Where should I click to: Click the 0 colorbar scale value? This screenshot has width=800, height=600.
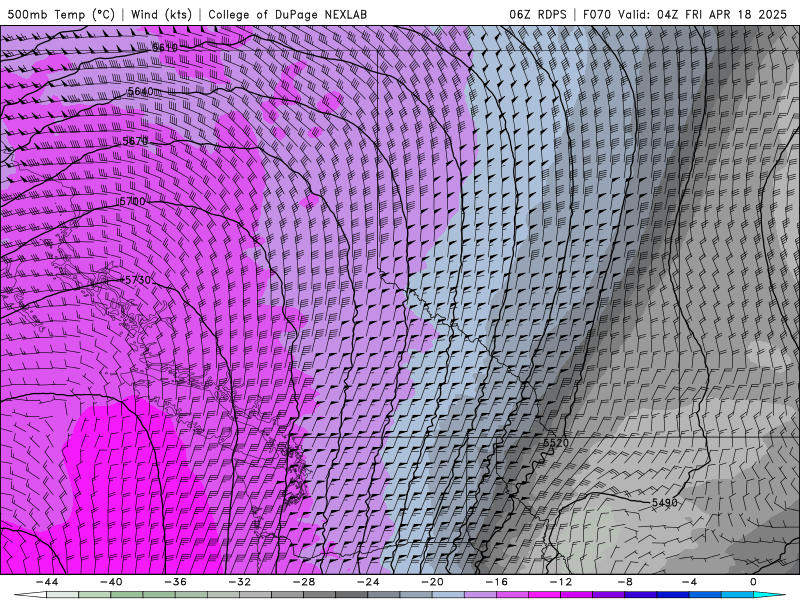[x=754, y=582]
